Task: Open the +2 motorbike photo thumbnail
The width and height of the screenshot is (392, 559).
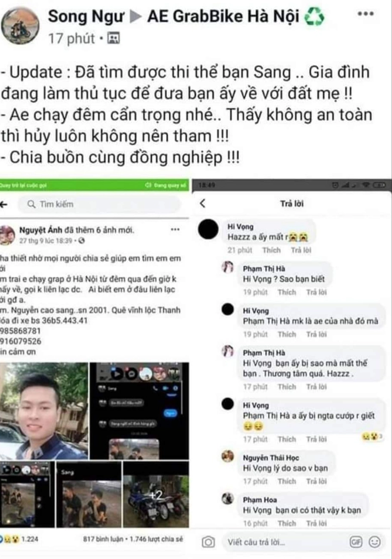Action: (x=156, y=495)
